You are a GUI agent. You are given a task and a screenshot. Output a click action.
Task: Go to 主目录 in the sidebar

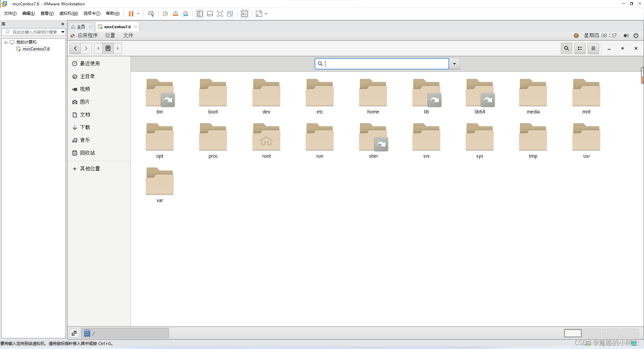[99, 76]
